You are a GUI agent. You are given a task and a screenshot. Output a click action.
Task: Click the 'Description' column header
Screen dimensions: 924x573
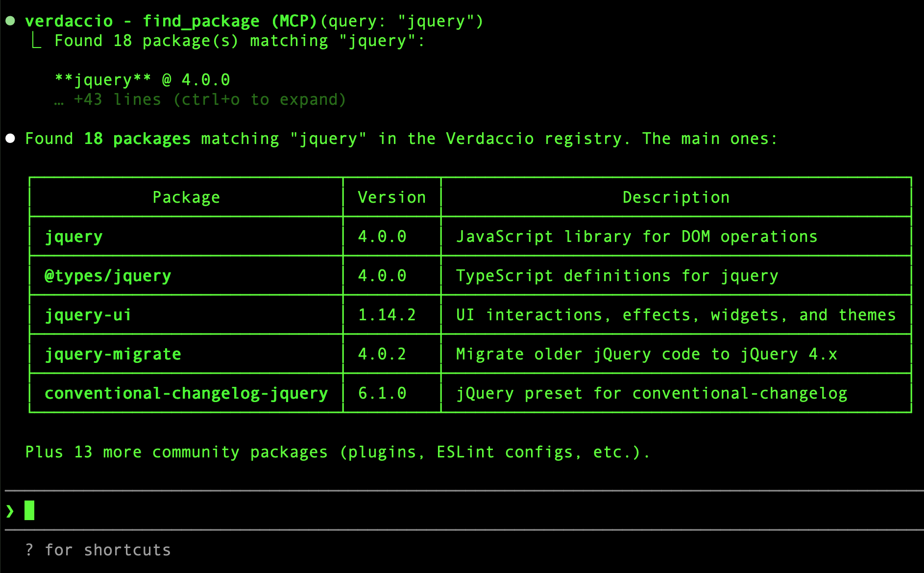(676, 197)
